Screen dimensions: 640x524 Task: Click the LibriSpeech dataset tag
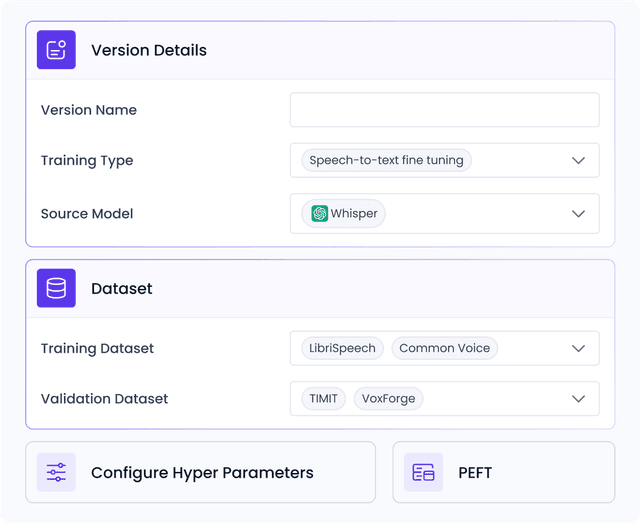click(x=342, y=348)
